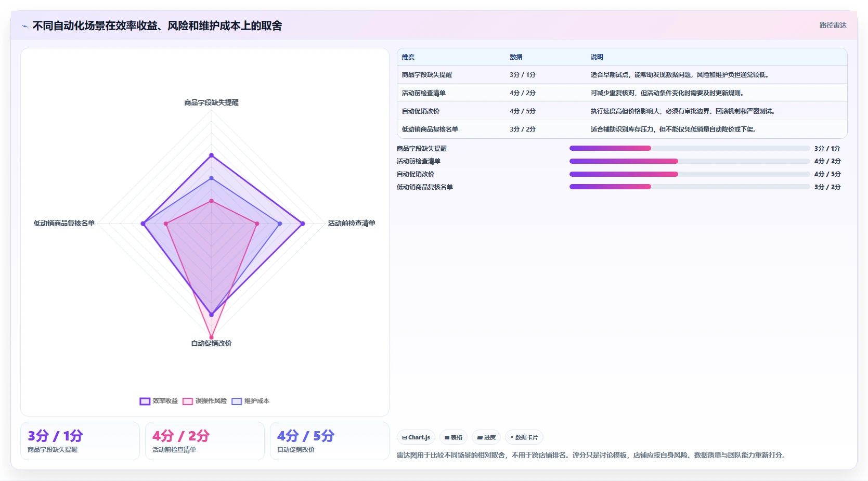Select the 活动前检查清单 progress bar
The height and width of the screenshot is (481, 868).
point(690,161)
